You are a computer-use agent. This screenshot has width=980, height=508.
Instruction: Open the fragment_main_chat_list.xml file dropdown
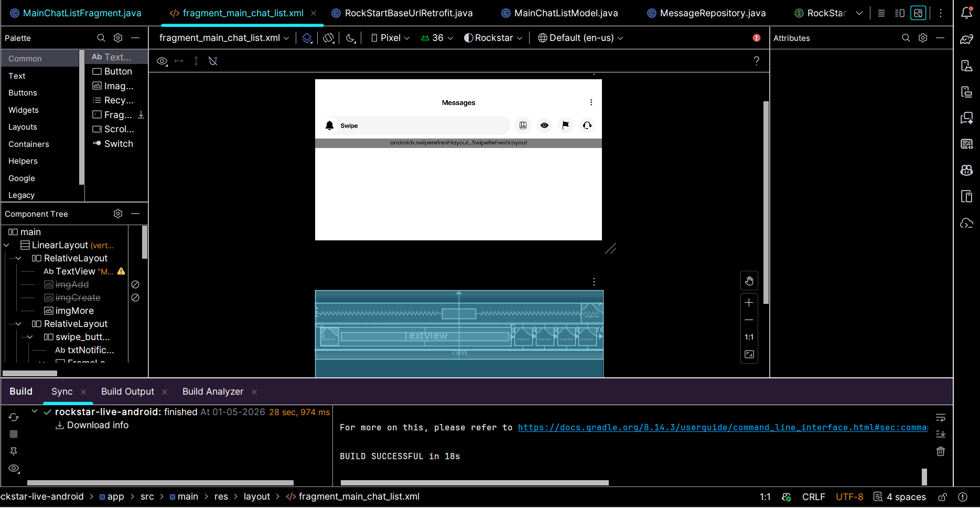[224, 38]
